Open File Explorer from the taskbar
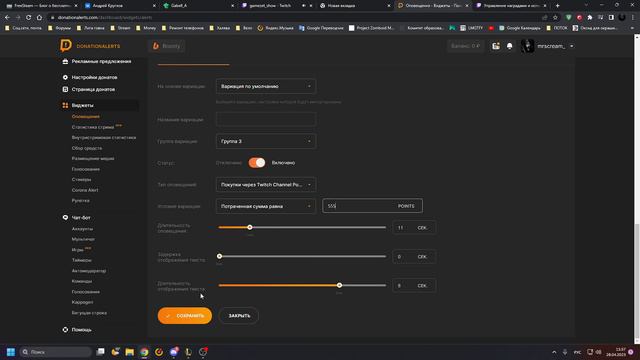 tap(130, 352)
